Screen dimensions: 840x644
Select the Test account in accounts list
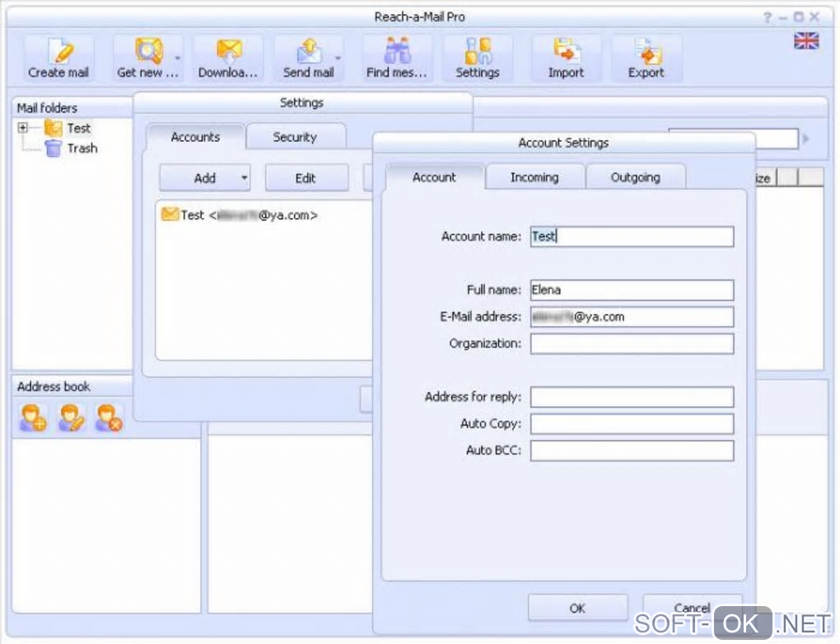tap(240, 216)
